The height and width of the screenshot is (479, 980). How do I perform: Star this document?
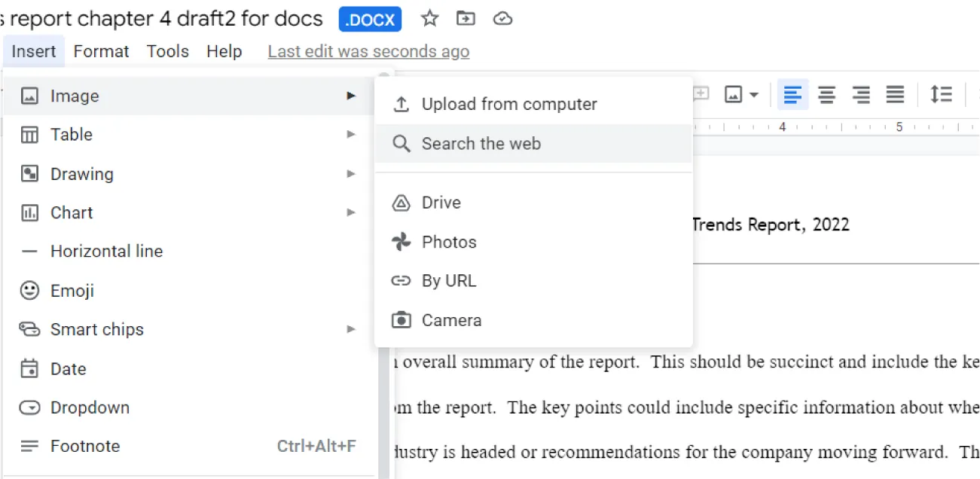(x=429, y=19)
